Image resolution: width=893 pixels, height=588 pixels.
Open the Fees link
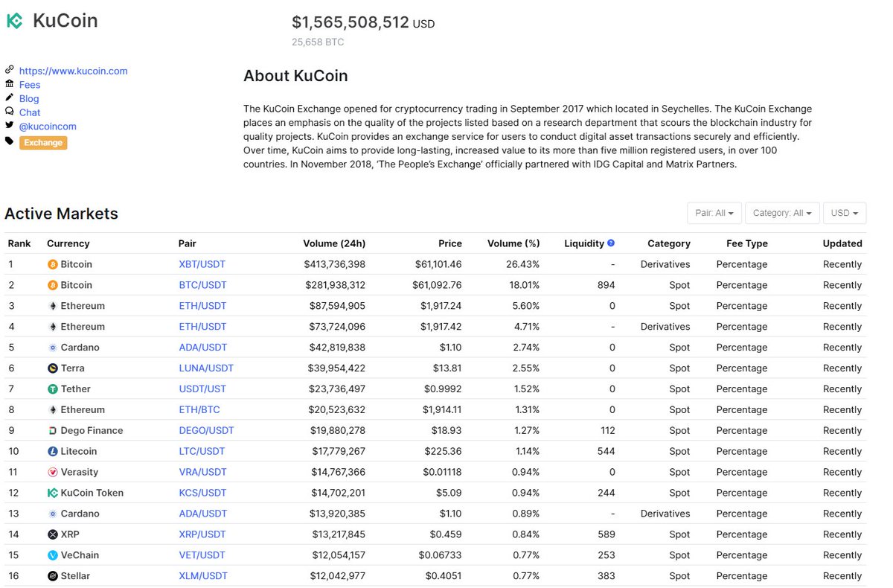(x=30, y=85)
